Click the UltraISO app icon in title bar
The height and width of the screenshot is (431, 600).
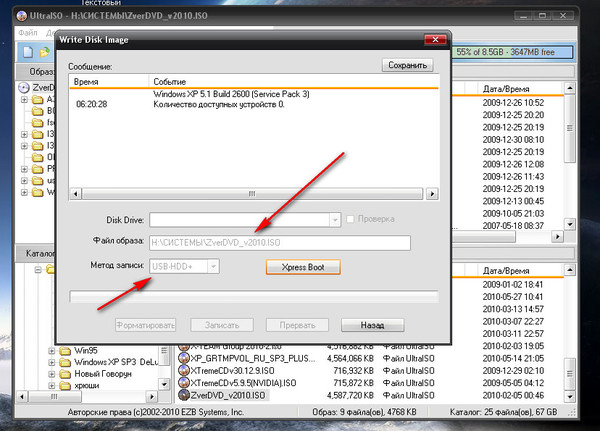[22, 16]
